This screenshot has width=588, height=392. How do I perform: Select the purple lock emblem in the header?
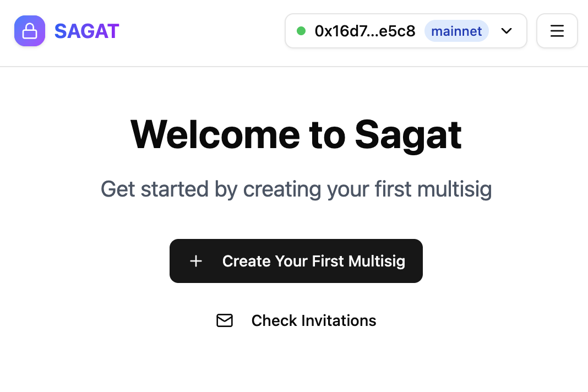point(30,31)
